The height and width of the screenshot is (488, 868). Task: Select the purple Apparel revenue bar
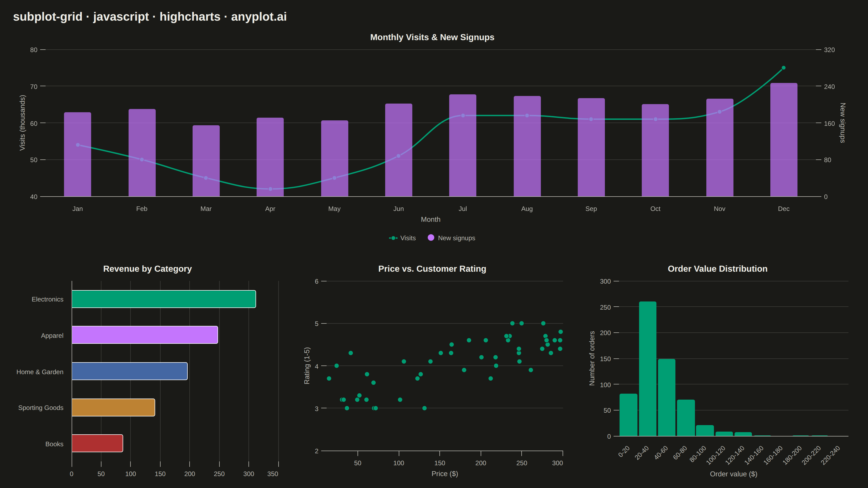tap(145, 335)
